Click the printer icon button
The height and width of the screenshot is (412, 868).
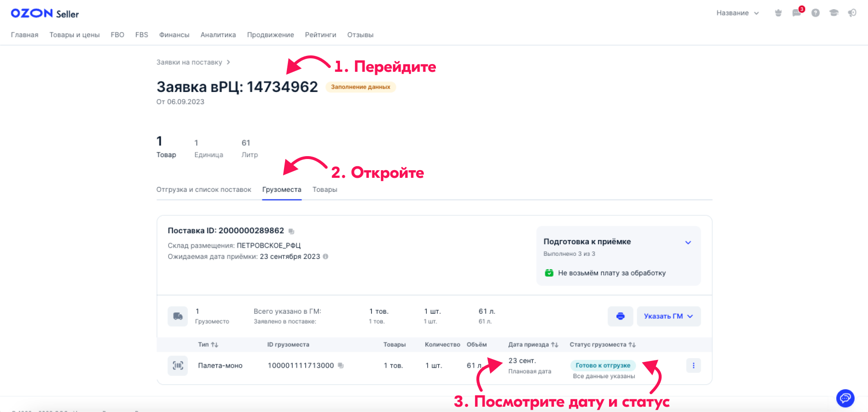[620, 316]
